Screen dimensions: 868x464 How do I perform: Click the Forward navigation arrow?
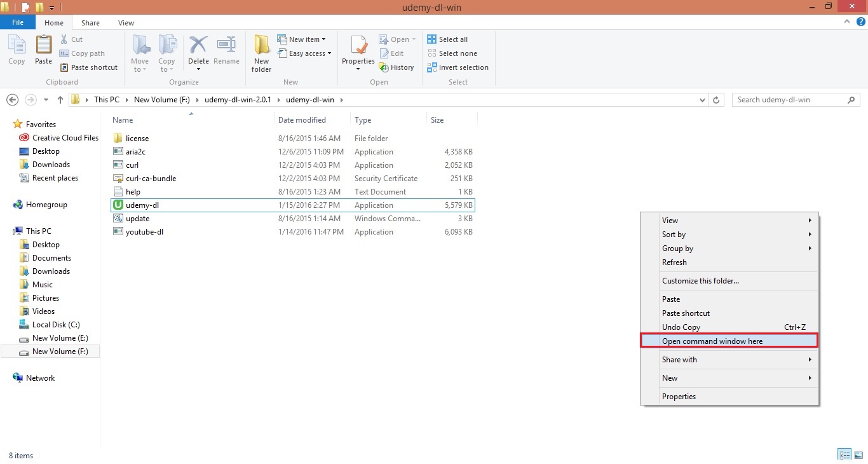pos(30,100)
